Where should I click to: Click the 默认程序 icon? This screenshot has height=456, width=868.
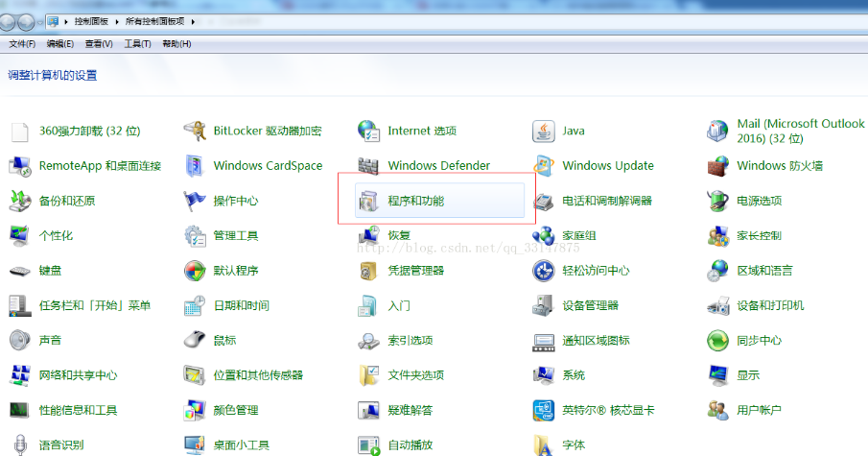point(195,271)
